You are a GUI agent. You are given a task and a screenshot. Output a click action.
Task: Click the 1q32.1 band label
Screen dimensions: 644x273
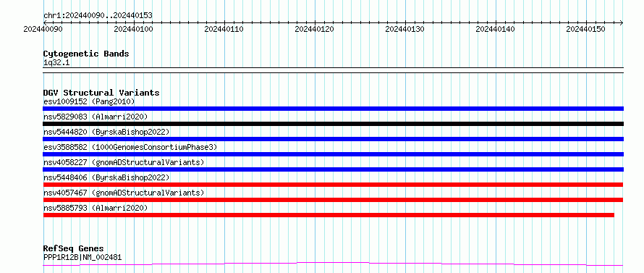click(x=56, y=63)
